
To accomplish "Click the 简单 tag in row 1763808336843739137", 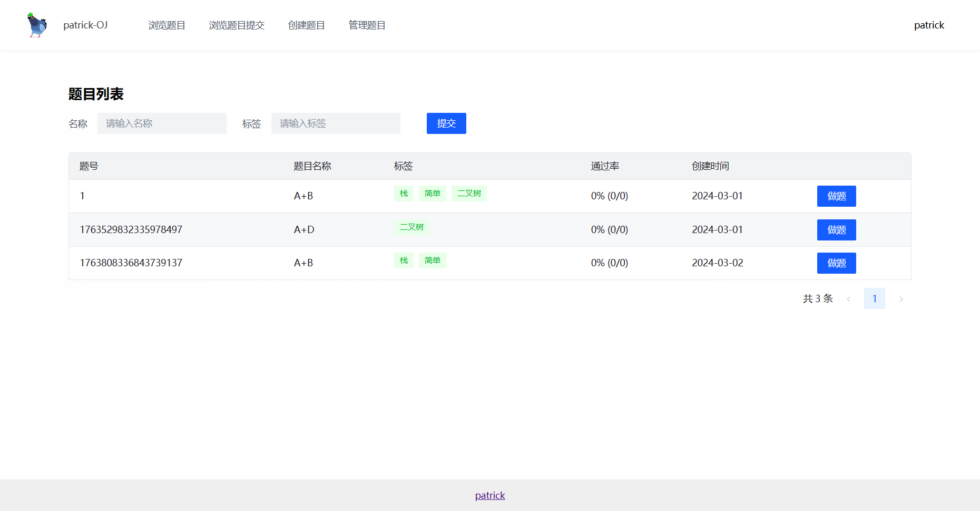I will coord(433,261).
